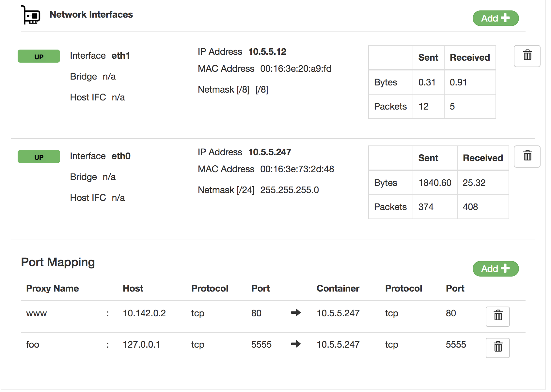Remove the foo port mapping via trash icon
The image size is (551, 392).
coord(497,348)
